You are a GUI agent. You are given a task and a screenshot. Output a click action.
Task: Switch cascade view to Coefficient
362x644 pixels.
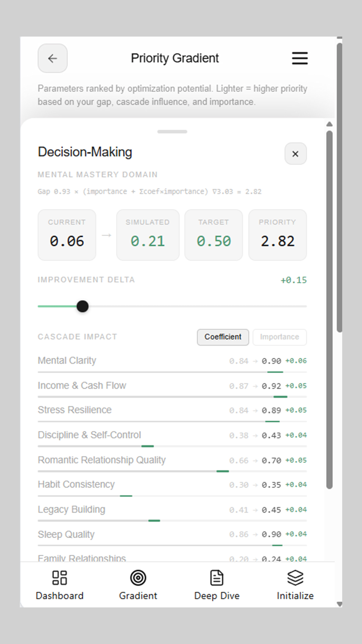(x=223, y=337)
